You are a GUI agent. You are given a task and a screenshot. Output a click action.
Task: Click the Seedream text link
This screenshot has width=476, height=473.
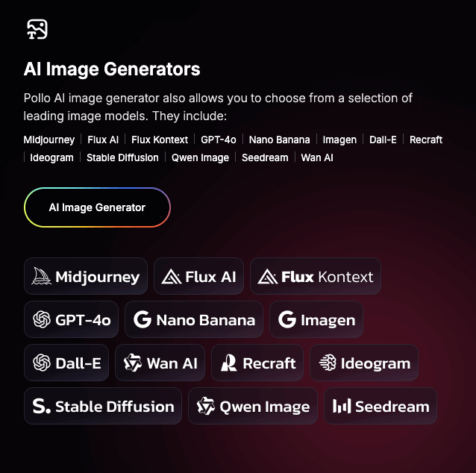[x=265, y=157]
